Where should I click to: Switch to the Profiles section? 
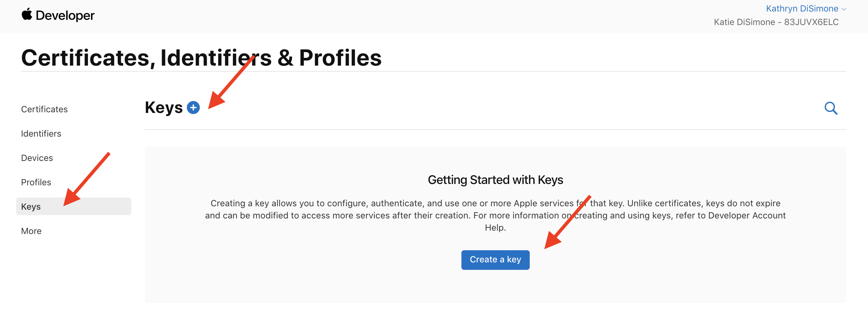(x=36, y=182)
